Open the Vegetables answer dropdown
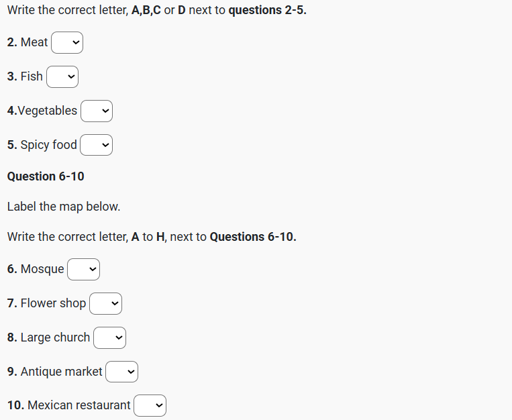 click(97, 111)
